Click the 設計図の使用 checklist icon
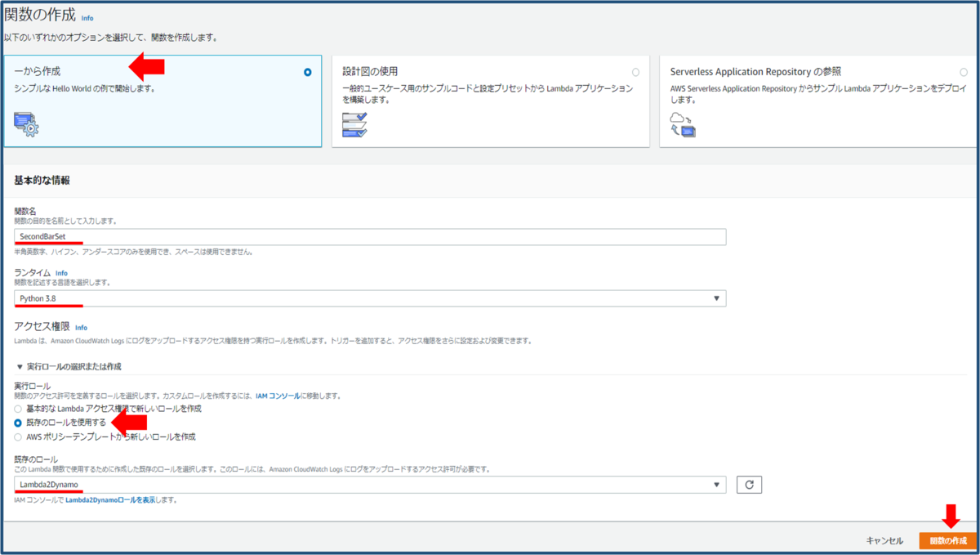 point(354,124)
